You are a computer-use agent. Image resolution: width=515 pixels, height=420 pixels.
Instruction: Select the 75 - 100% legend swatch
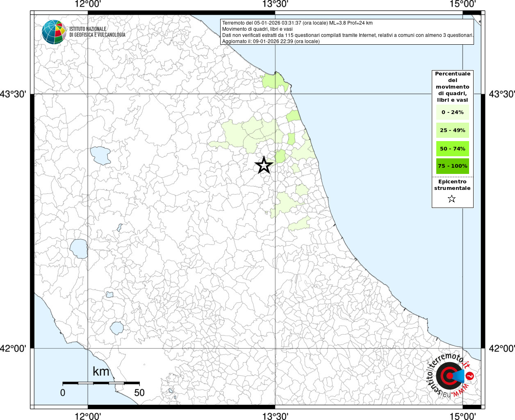coord(453,166)
